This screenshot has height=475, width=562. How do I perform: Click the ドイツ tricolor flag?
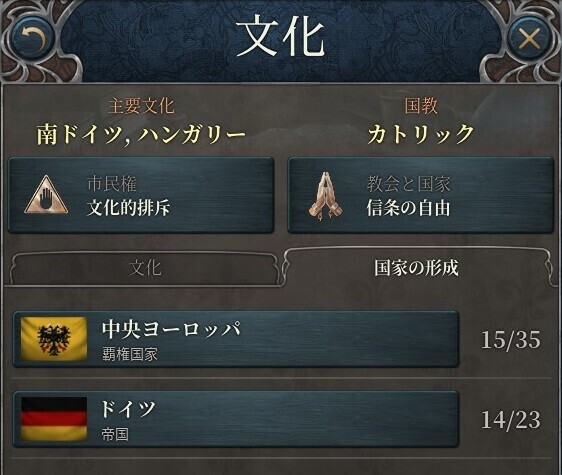[x=54, y=419]
